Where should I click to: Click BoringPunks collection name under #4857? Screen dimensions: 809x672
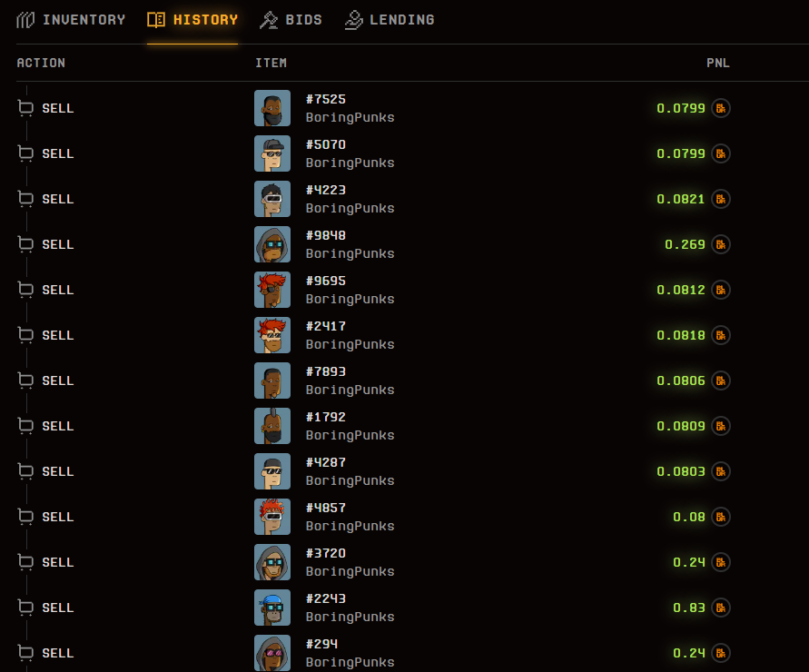350,527
